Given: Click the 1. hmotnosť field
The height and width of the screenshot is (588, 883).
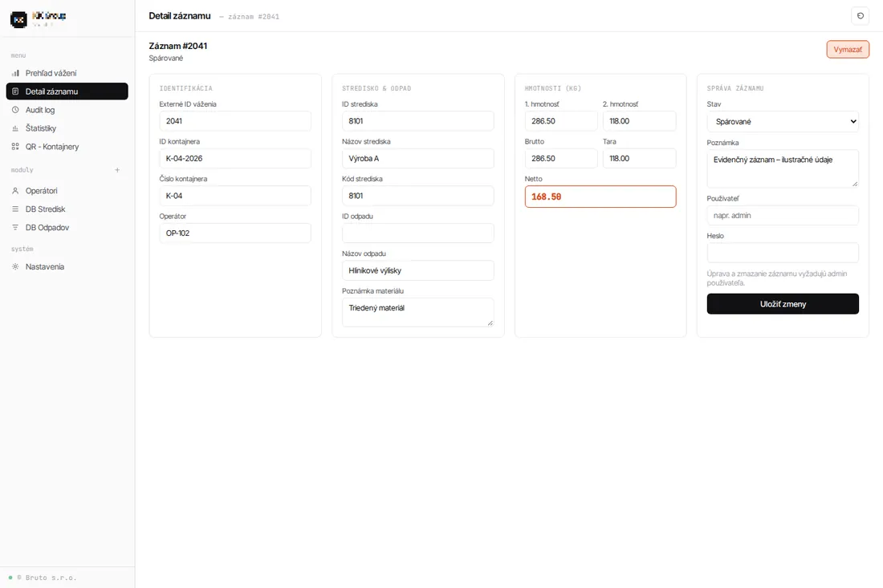Looking at the screenshot, I should click(x=561, y=121).
